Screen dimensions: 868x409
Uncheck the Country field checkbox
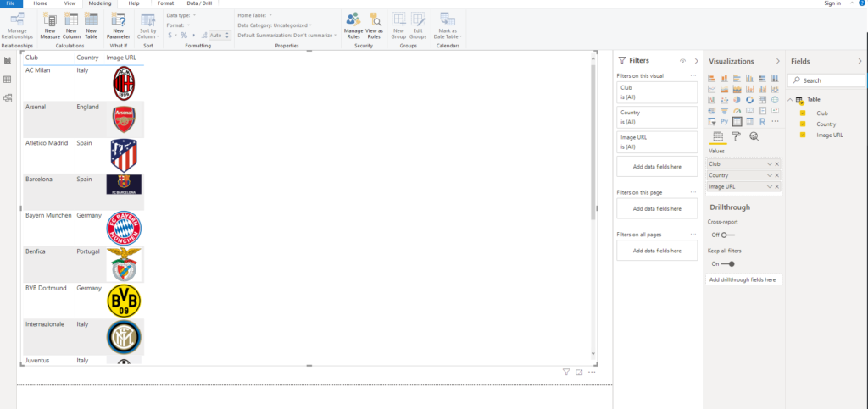(x=804, y=124)
